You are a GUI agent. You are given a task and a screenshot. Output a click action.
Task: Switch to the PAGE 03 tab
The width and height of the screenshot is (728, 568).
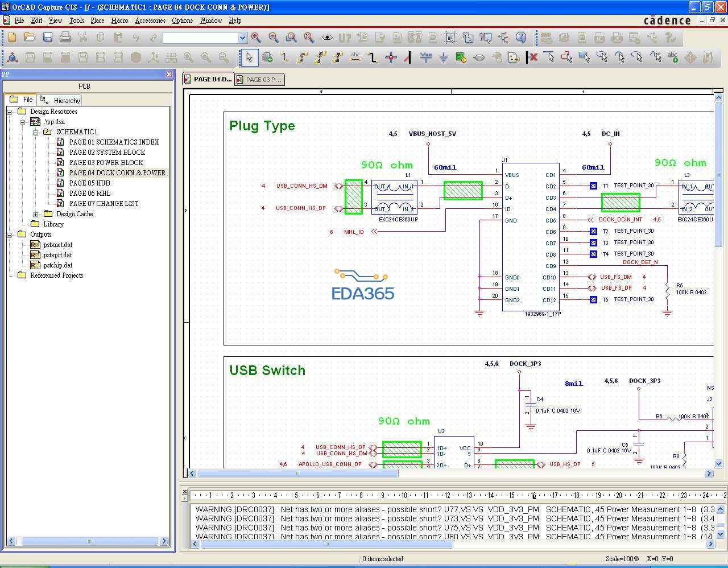coord(259,80)
